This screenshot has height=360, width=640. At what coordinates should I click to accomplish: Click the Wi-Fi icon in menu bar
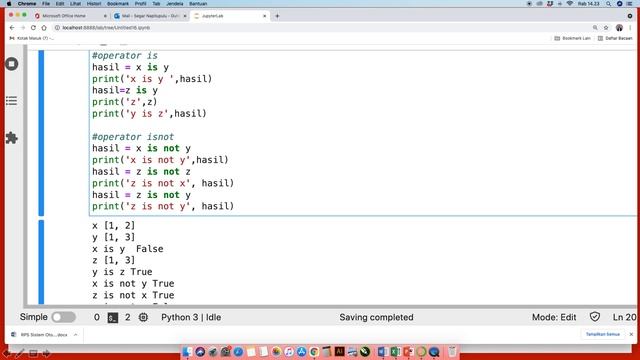(x=569, y=4)
